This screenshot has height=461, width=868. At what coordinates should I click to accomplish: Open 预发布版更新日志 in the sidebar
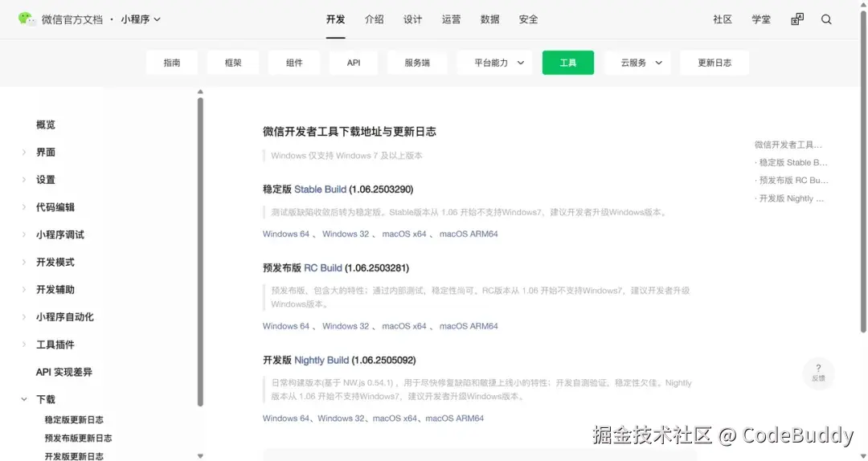pyautogui.click(x=78, y=438)
